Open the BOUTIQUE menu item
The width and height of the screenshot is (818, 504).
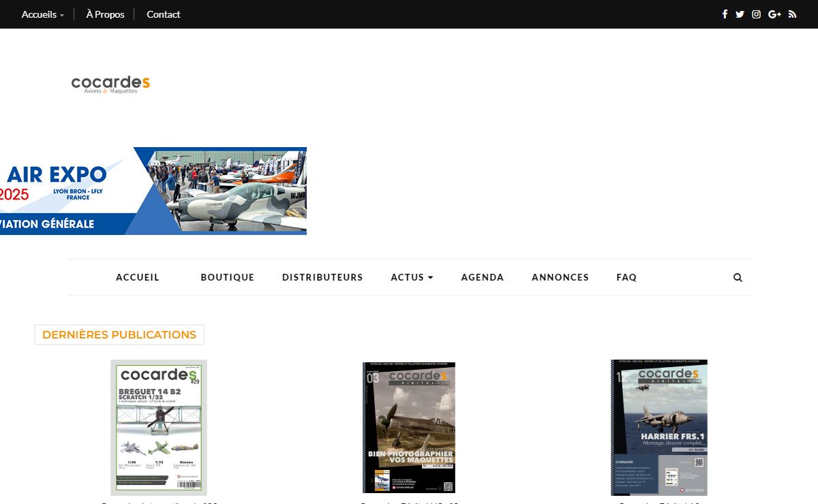tap(228, 277)
